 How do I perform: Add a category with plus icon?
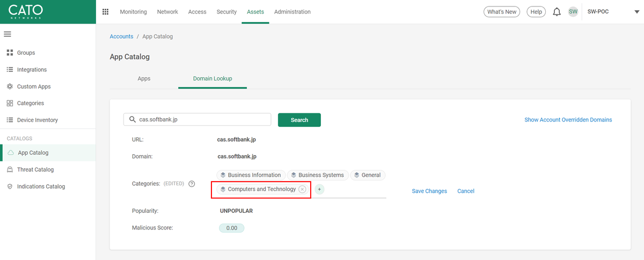319,189
